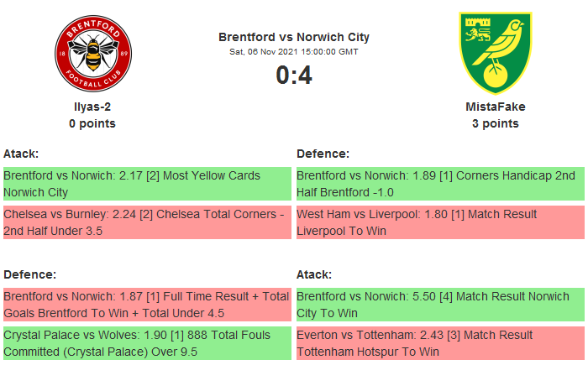Click MistaFake's Atack section heading

coord(314,274)
